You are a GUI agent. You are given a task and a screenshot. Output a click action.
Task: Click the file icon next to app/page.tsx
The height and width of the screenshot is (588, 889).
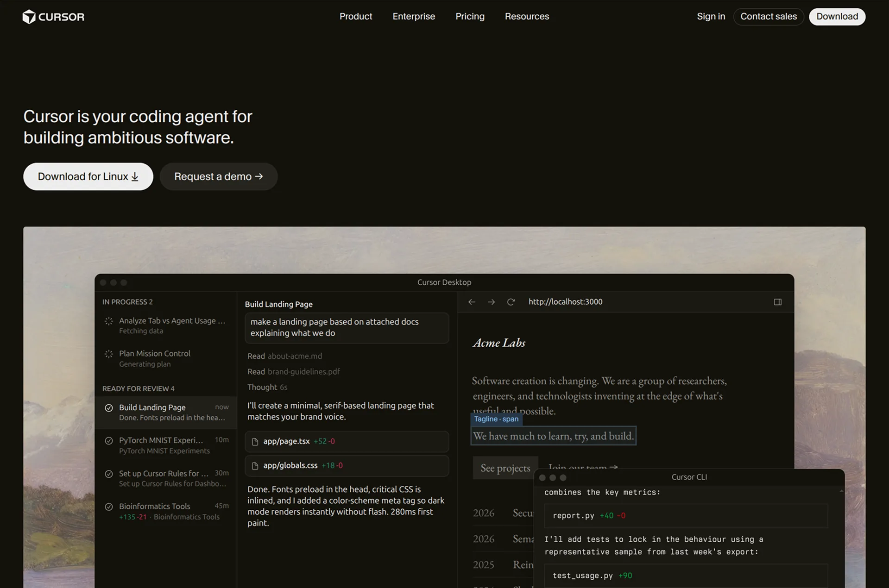coord(255,442)
